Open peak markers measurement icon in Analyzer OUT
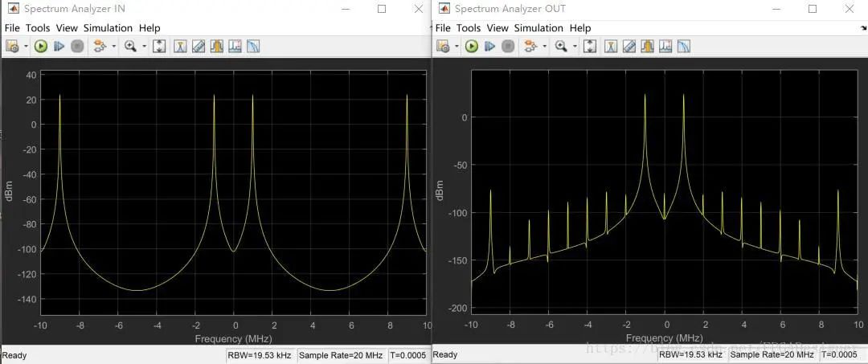The width and height of the screenshot is (868, 364). [665, 47]
